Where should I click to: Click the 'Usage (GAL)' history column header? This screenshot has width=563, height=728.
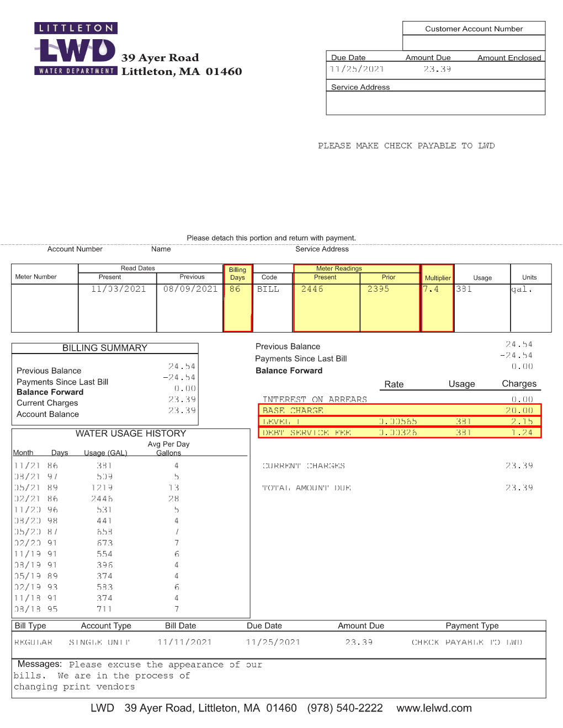[x=105, y=453]
